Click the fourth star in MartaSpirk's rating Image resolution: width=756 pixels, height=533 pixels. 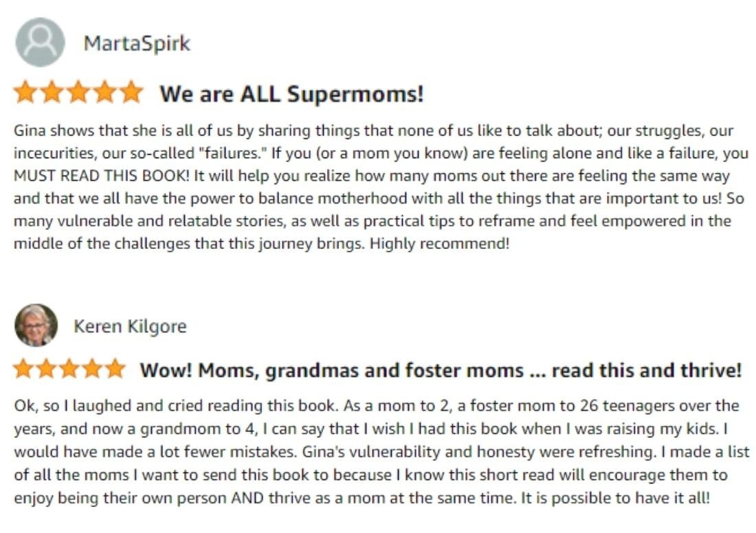104,93
